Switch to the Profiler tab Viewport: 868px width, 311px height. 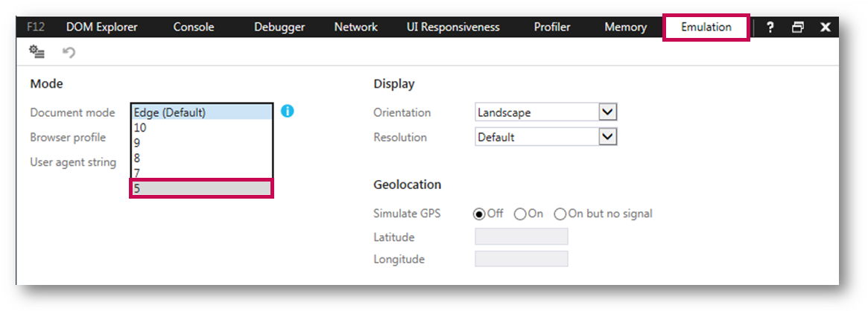pyautogui.click(x=552, y=27)
